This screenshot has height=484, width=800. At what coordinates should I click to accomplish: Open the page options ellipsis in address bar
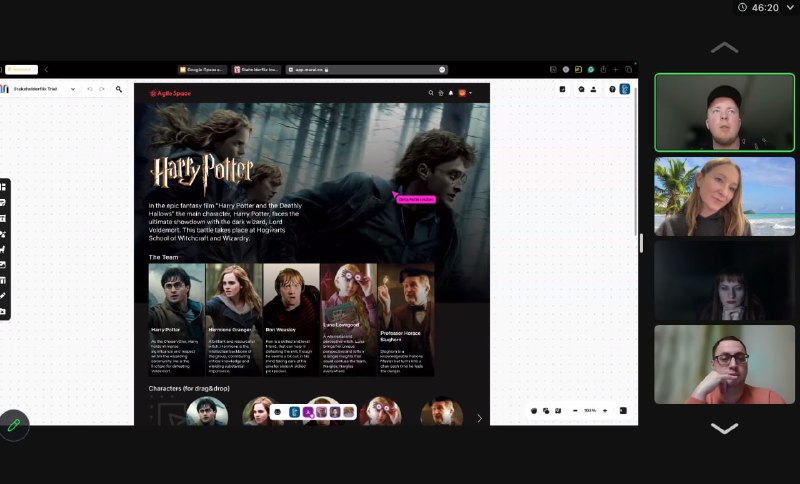coord(442,69)
